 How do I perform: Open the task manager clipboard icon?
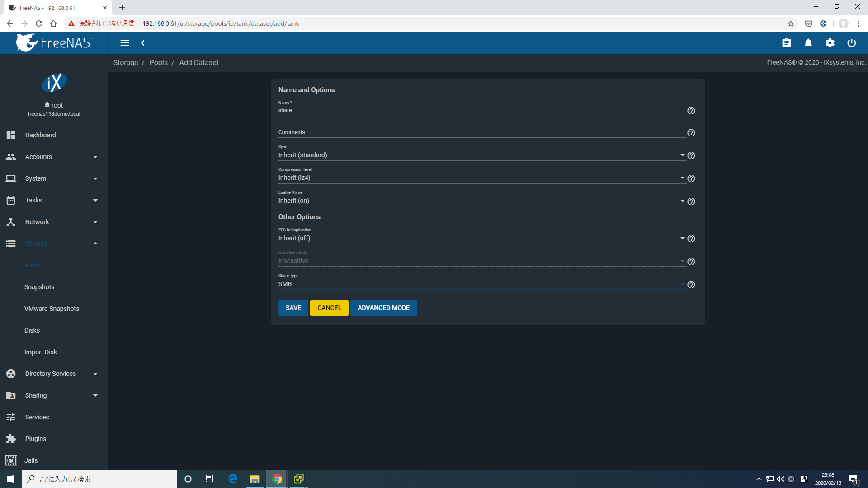787,43
